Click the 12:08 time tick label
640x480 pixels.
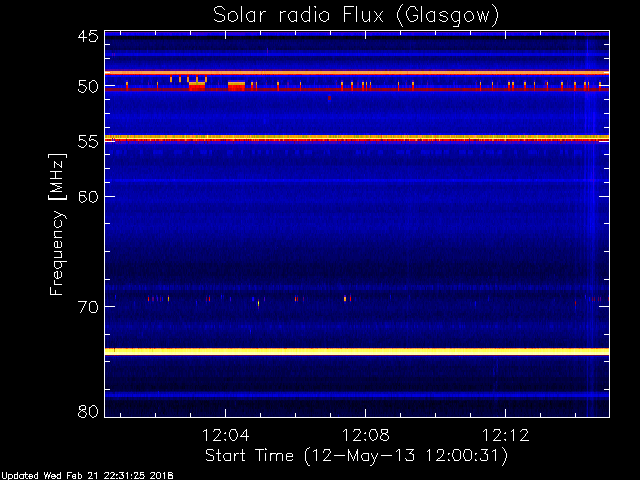[365, 435]
